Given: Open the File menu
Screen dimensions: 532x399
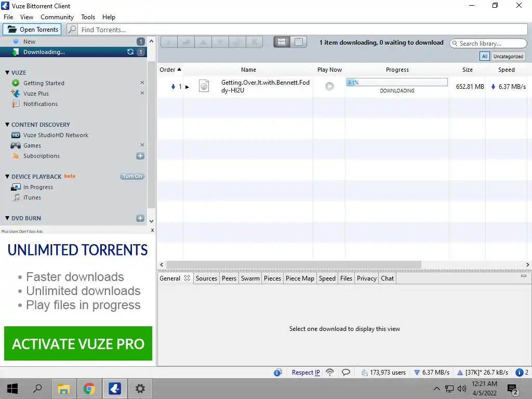Looking at the screenshot, I should (8, 17).
